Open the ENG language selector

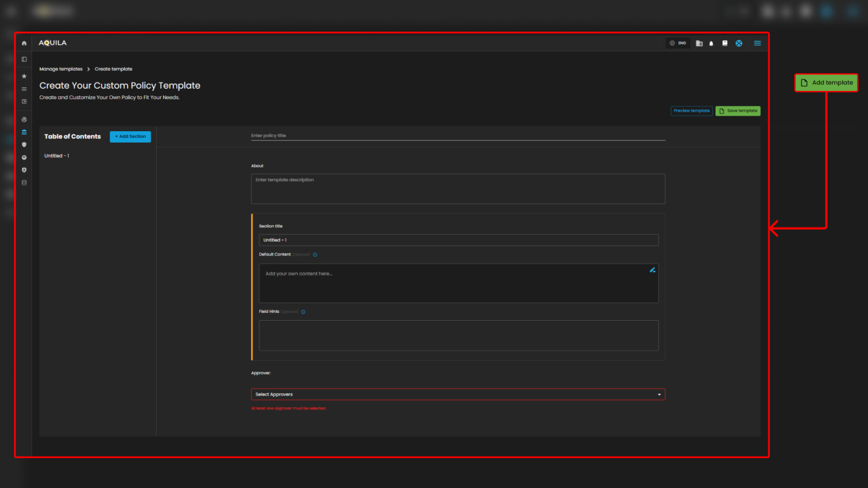coord(678,43)
